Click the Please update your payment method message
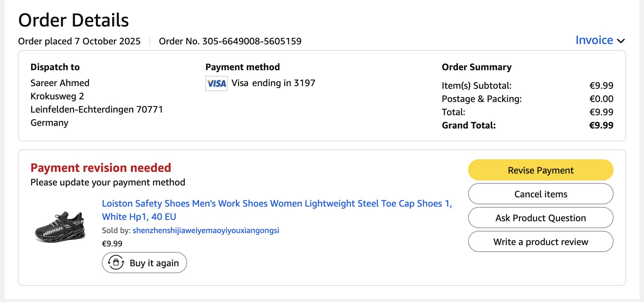 pyautogui.click(x=108, y=182)
